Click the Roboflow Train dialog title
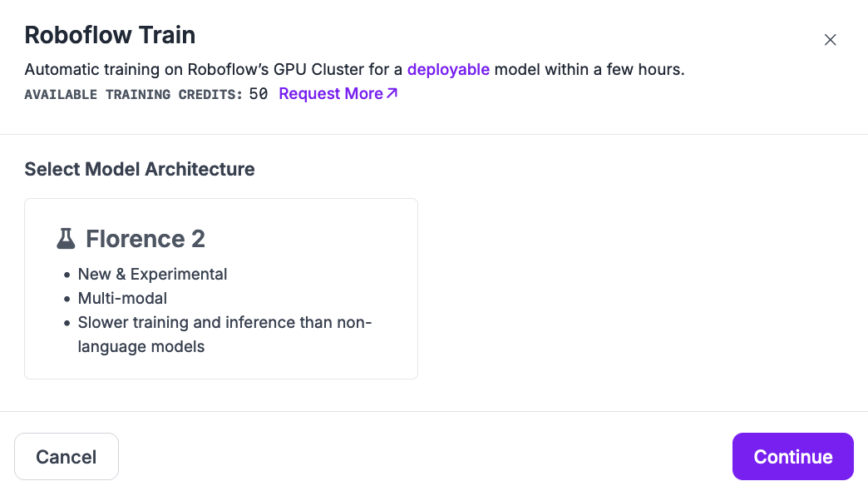 [x=110, y=35]
